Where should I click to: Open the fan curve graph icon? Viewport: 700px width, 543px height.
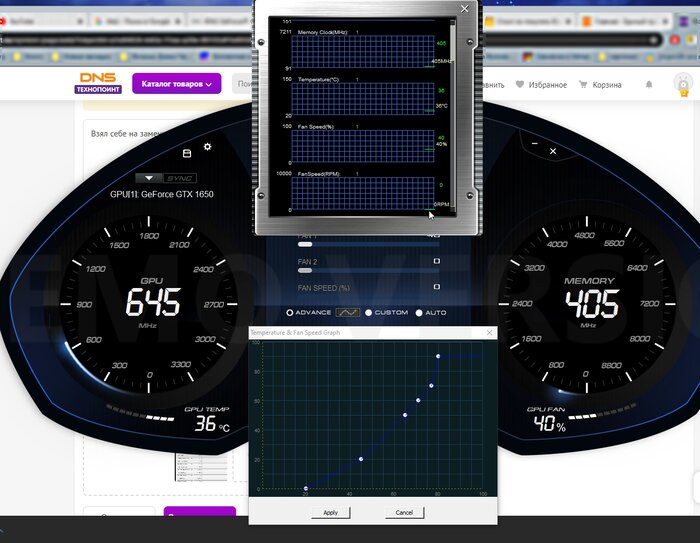point(348,313)
